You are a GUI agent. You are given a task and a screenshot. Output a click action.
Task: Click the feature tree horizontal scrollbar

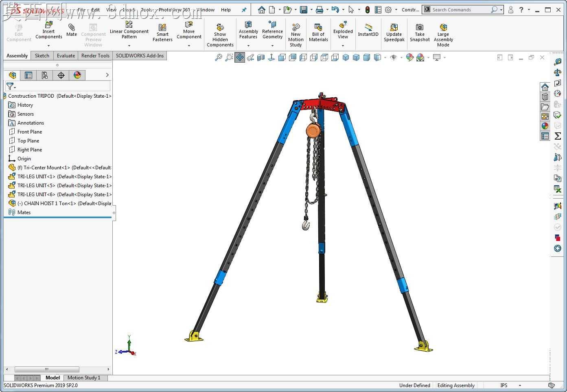[47, 369]
